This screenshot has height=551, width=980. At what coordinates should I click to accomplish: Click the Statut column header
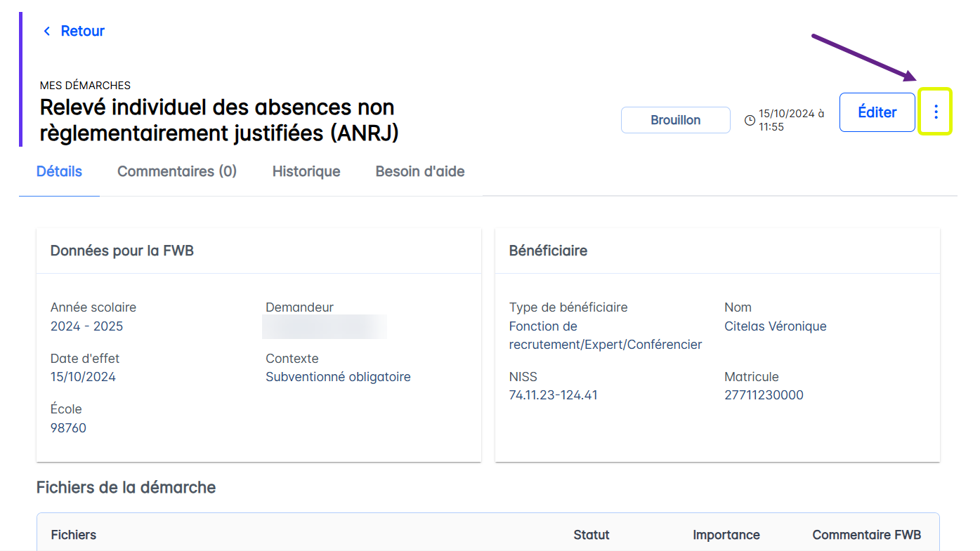click(x=592, y=535)
